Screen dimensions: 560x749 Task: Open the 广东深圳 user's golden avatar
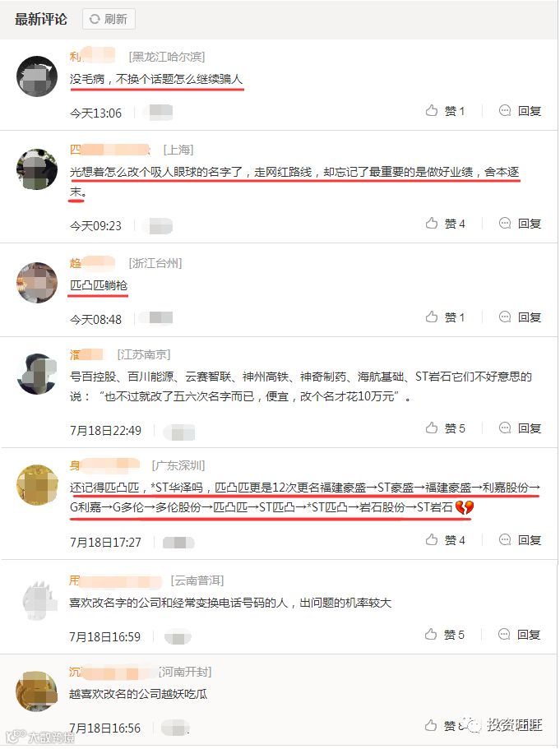tap(37, 485)
